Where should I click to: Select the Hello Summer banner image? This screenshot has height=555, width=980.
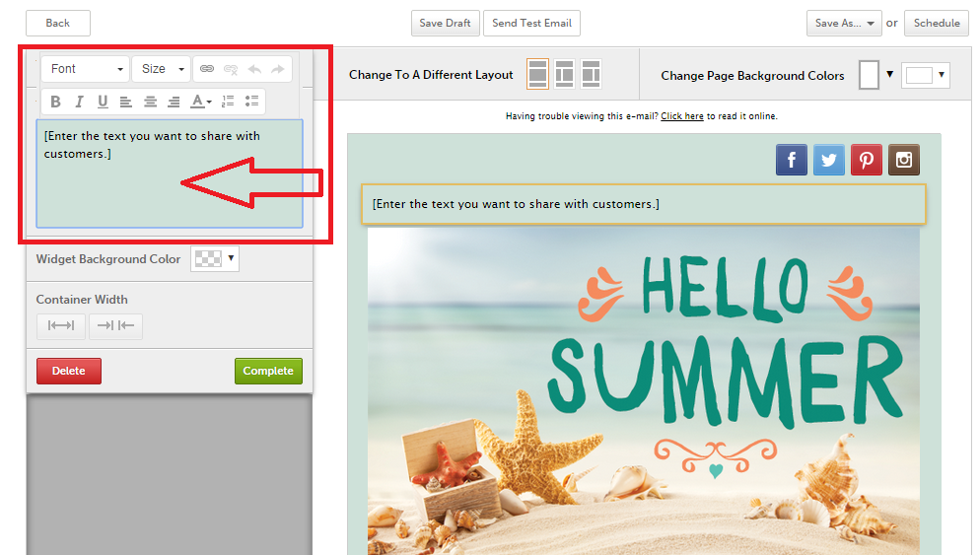[x=643, y=391]
